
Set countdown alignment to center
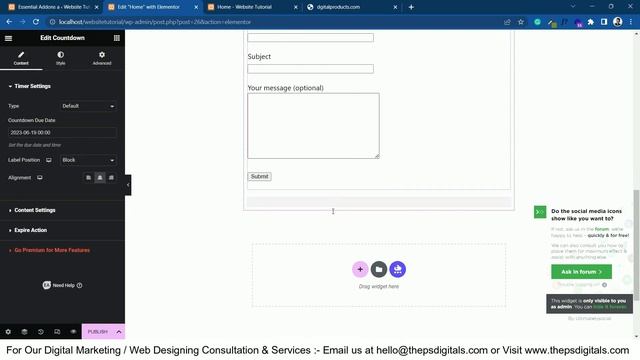click(100, 178)
